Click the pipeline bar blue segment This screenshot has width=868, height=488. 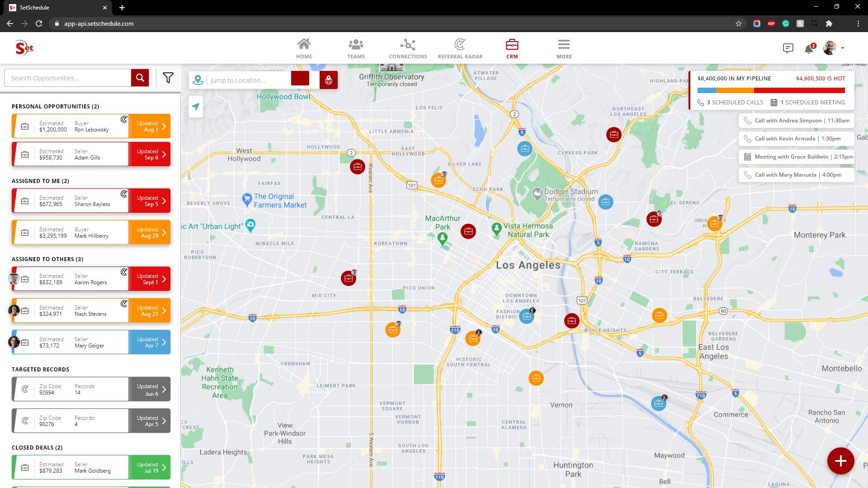pyautogui.click(x=707, y=90)
